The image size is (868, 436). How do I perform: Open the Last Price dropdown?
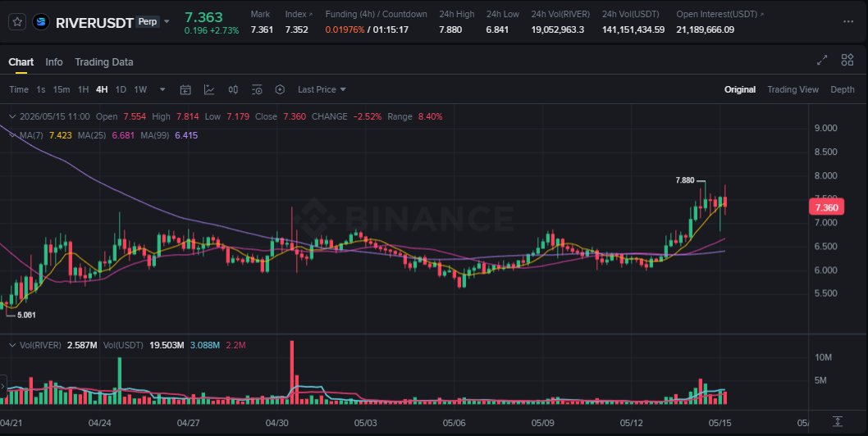pos(322,89)
